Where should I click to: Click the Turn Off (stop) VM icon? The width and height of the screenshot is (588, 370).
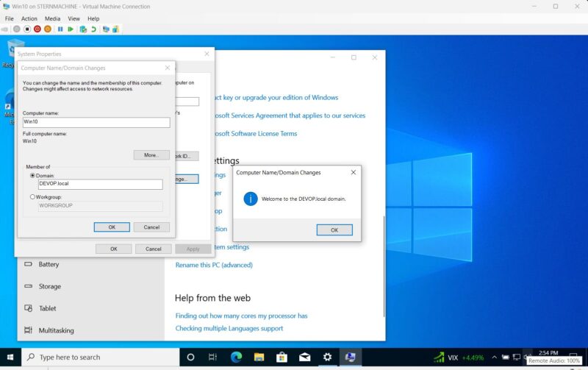[x=27, y=29]
